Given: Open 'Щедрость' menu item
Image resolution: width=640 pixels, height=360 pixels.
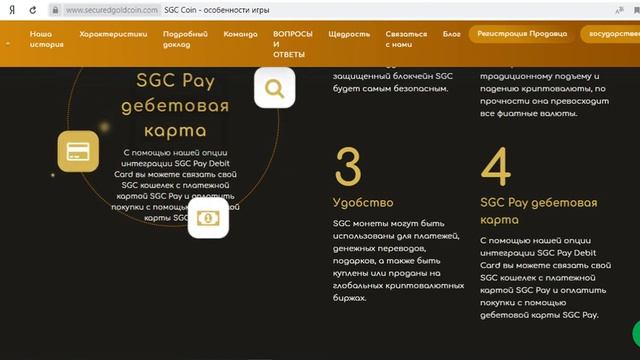Looking at the screenshot, I should click(x=349, y=34).
